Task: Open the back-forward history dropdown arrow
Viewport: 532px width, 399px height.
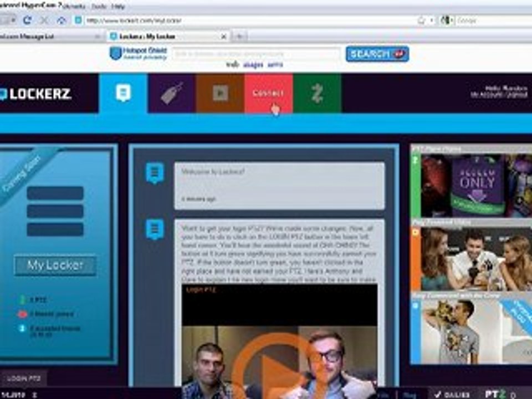Action: tap(13, 21)
